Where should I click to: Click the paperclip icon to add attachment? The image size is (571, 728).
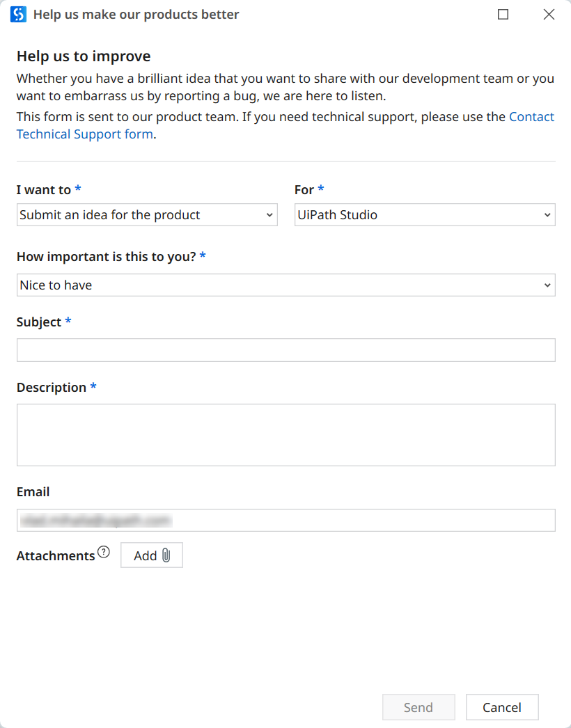(166, 555)
